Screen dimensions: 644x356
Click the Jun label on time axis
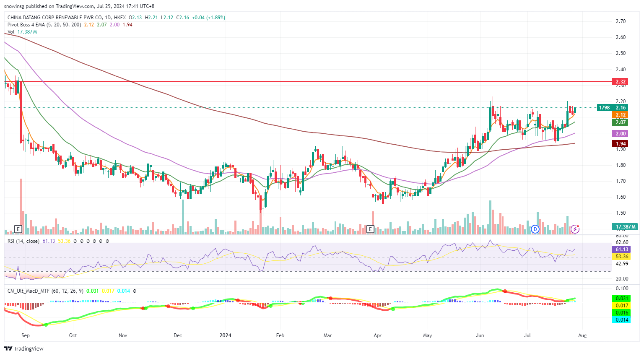(480, 335)
